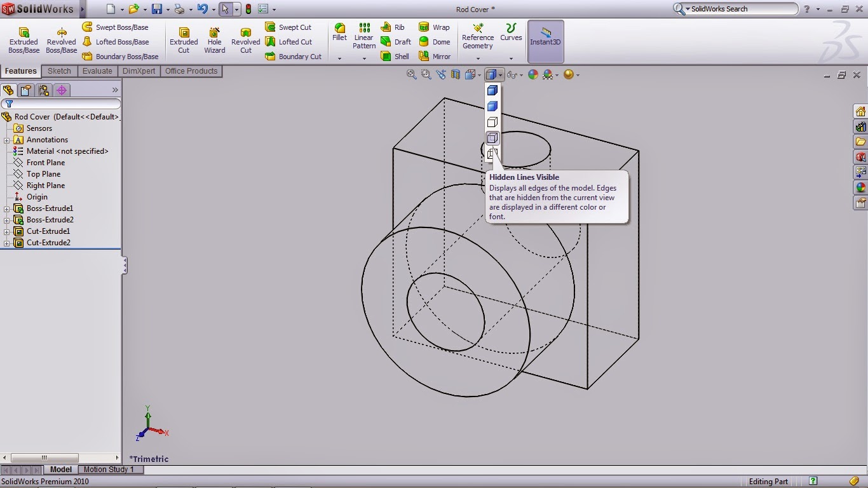Expand the Boss-Extrude2 feature node

(7, 220)
